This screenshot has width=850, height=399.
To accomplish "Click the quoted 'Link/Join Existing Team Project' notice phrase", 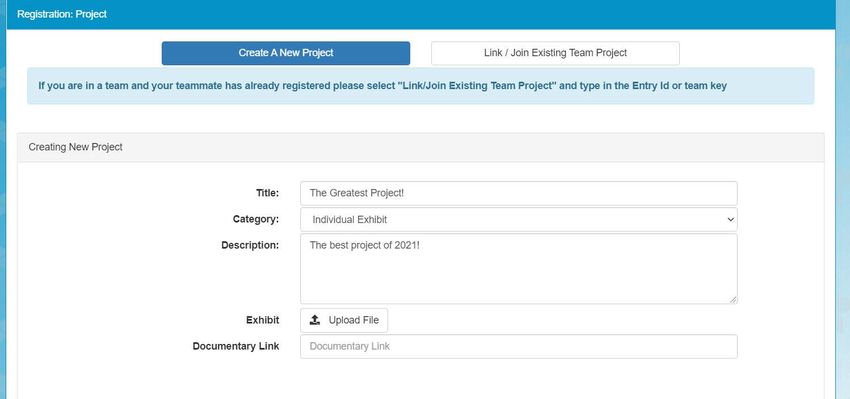I will (477, 86).
